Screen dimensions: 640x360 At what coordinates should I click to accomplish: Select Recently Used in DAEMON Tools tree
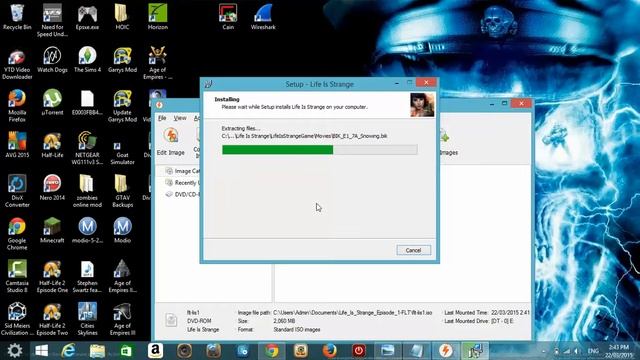point(182,183)
